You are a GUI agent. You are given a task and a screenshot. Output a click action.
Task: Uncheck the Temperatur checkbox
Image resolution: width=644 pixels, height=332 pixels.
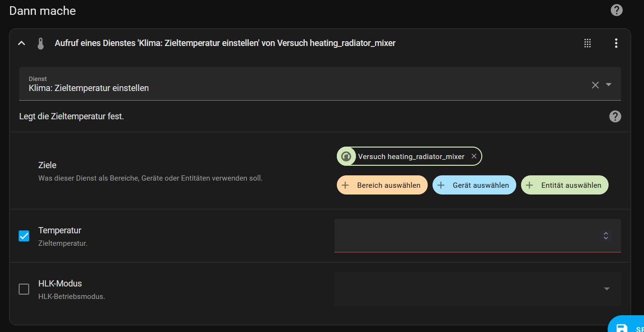[24, 236]
